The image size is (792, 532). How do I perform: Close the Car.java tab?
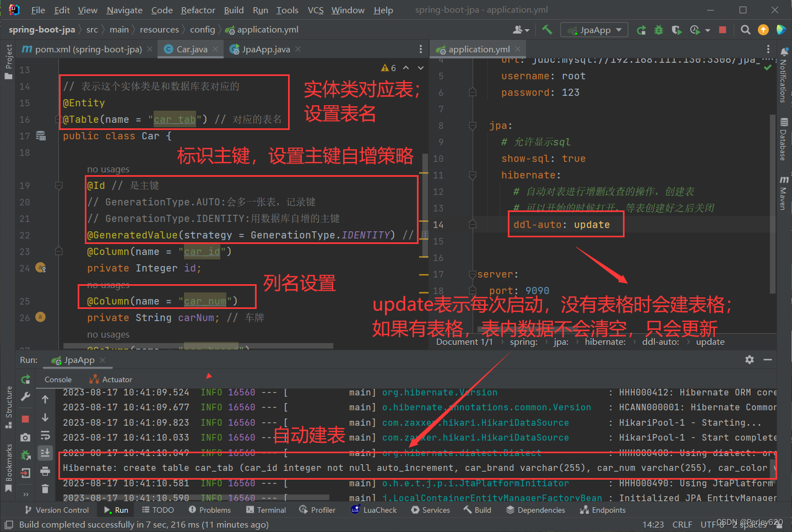215,49
